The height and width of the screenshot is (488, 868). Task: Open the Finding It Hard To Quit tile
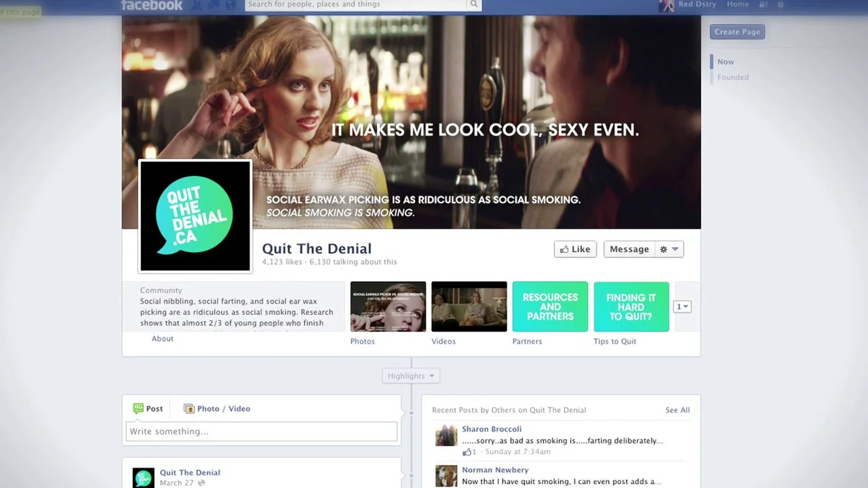(x=631, y=306)
